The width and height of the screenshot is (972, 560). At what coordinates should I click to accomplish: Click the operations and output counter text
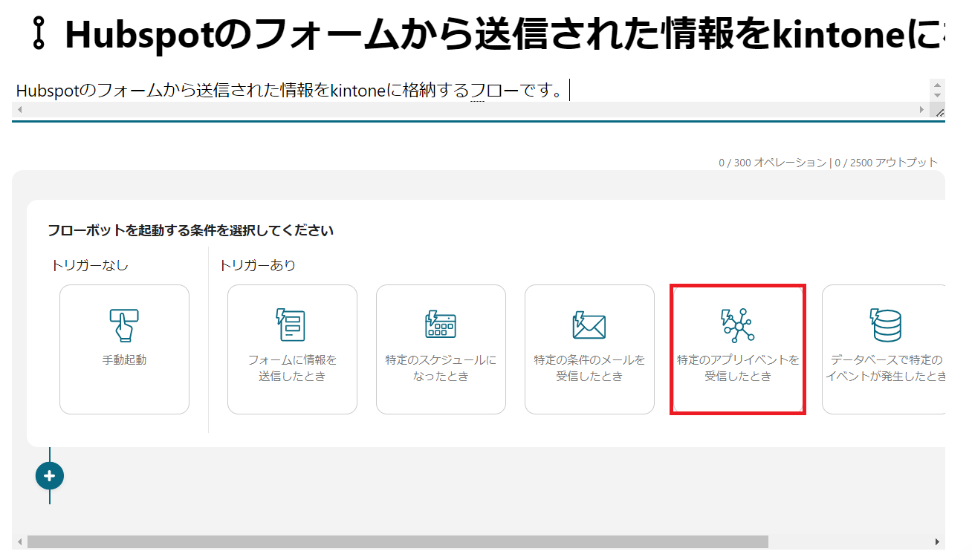coord(829,162)
